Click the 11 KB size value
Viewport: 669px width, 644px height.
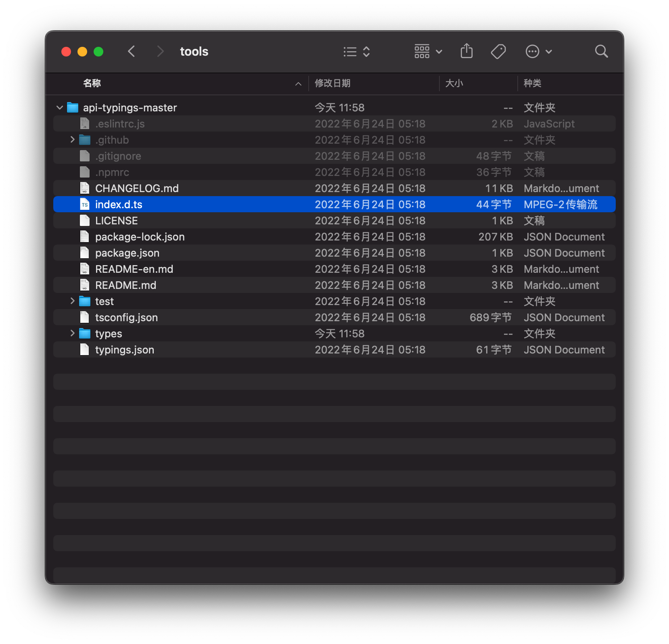tap(499, 188)
